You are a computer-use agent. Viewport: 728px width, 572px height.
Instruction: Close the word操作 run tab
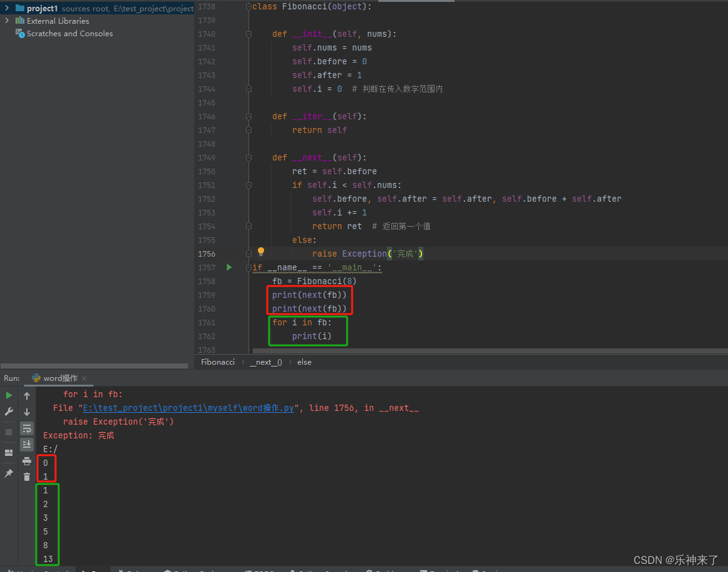[x=84, y=378]
